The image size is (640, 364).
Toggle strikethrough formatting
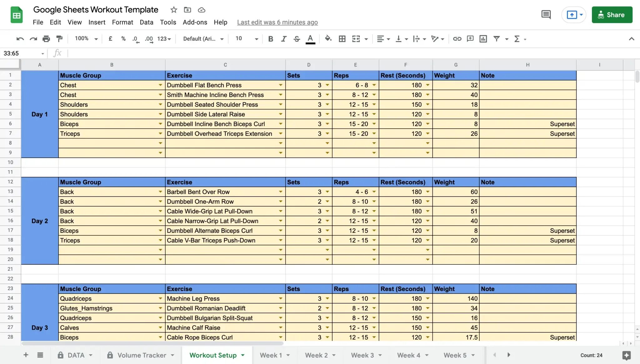(297, 39)
